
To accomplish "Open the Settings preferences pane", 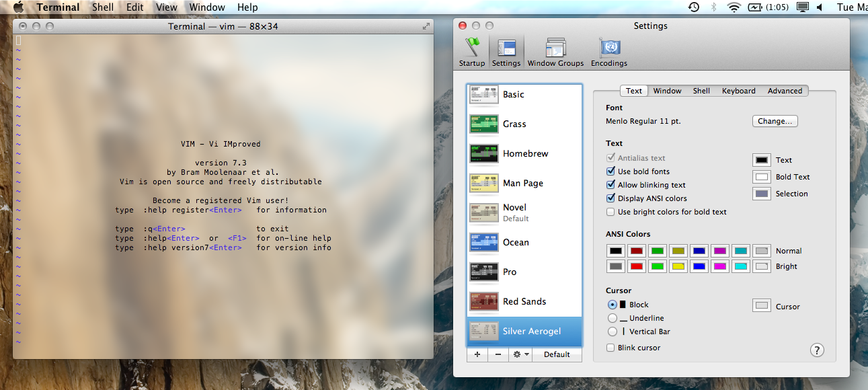I will tap(506, 52).
